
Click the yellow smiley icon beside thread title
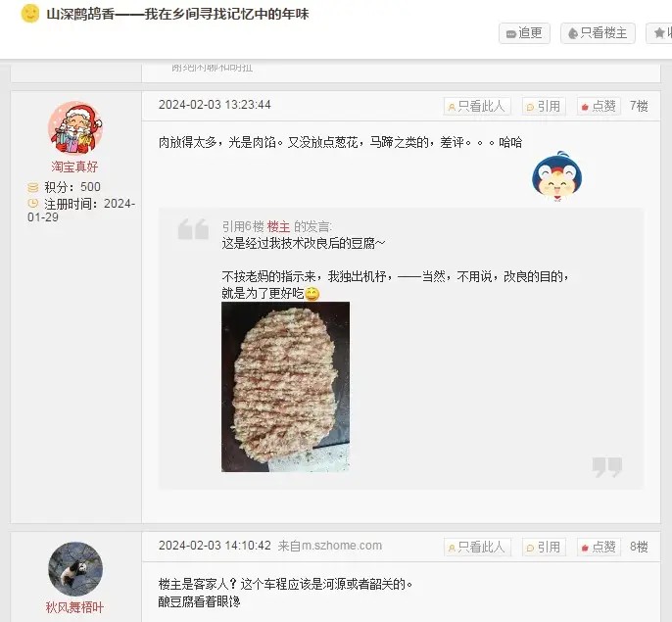[30, 14]
